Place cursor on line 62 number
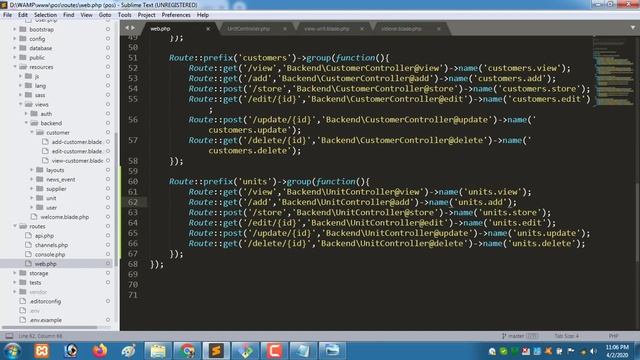640x360 pixels. click(133, 202)
